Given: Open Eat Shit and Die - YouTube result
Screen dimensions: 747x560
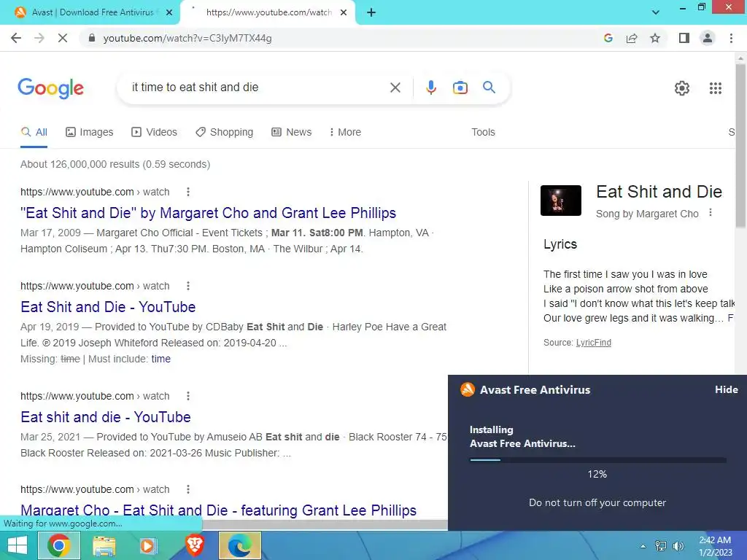Looking at the screenshot, I should click(108, 307).
